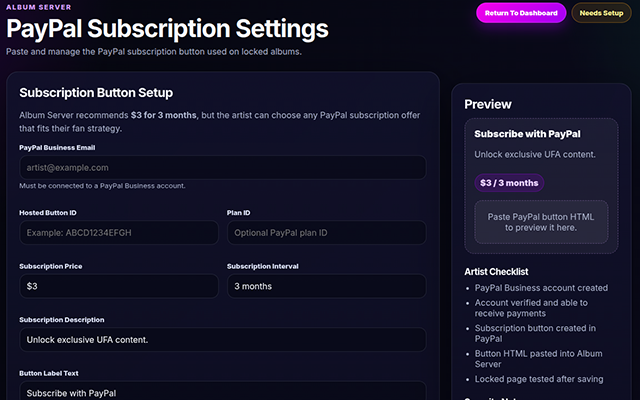The height and width of the screenshot is (400, 640).
Task: Click the $3 / 3 months price pill
Action: [x=509, y=183]
